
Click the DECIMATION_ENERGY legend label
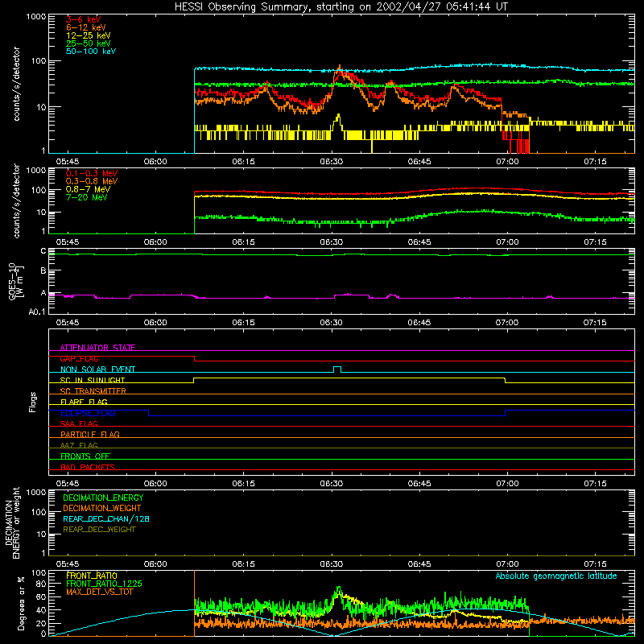coord(103,497)
